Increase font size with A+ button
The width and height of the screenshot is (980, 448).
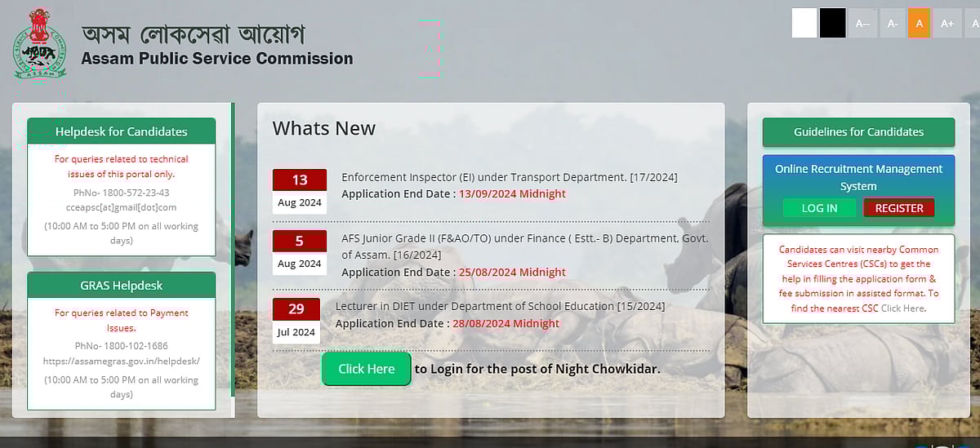947,24
